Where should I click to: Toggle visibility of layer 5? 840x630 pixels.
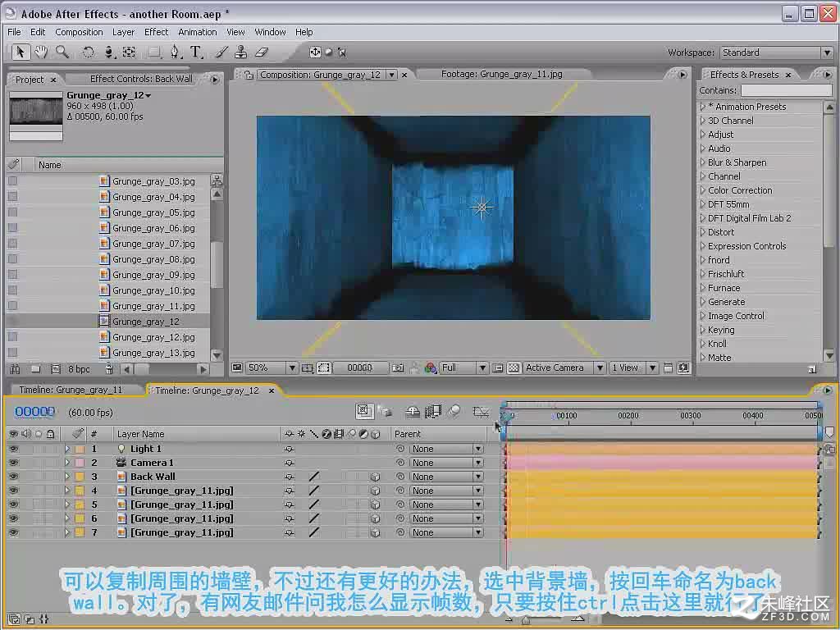coord(13,504)
